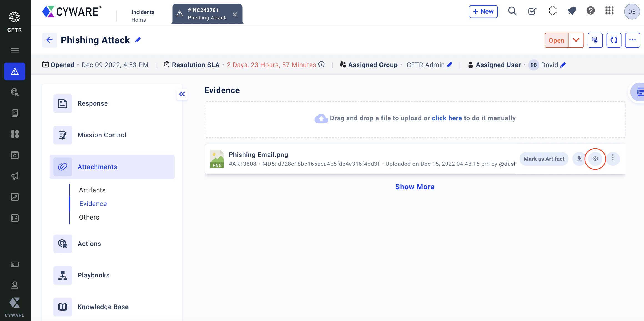Viewport: 644px width, 321px height.
Task: Click the Mark as Artifact button
Action: (544, 159)
